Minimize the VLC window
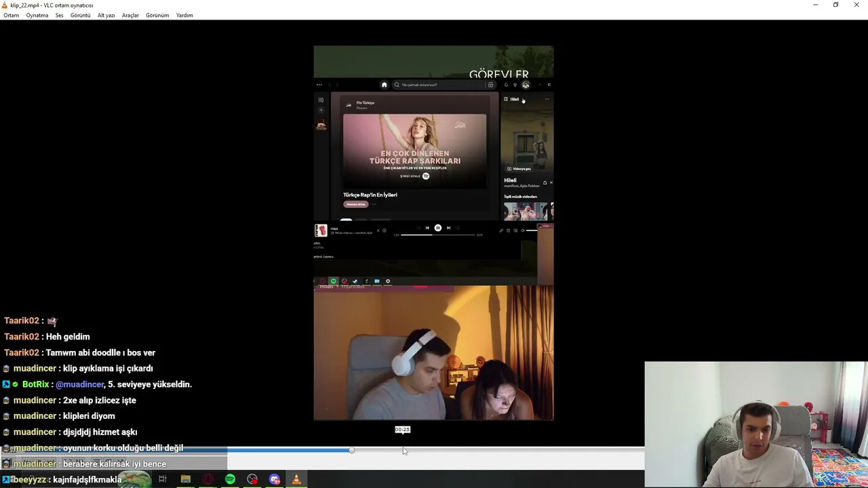 [815, 5]
